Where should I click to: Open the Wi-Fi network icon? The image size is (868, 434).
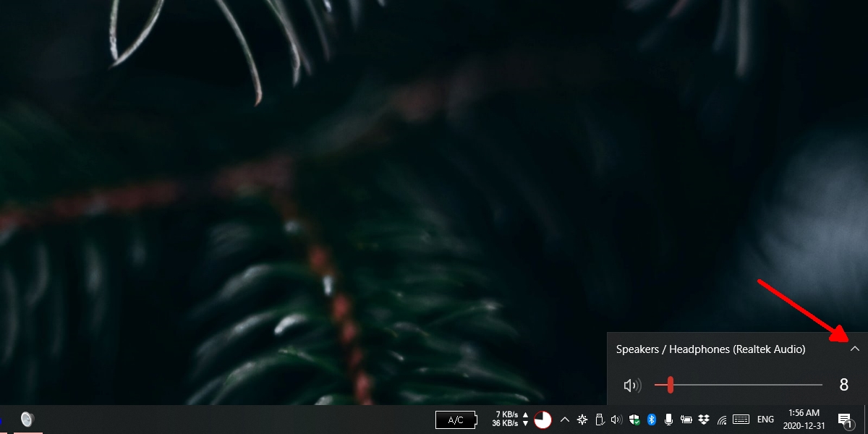click(721, 420)
